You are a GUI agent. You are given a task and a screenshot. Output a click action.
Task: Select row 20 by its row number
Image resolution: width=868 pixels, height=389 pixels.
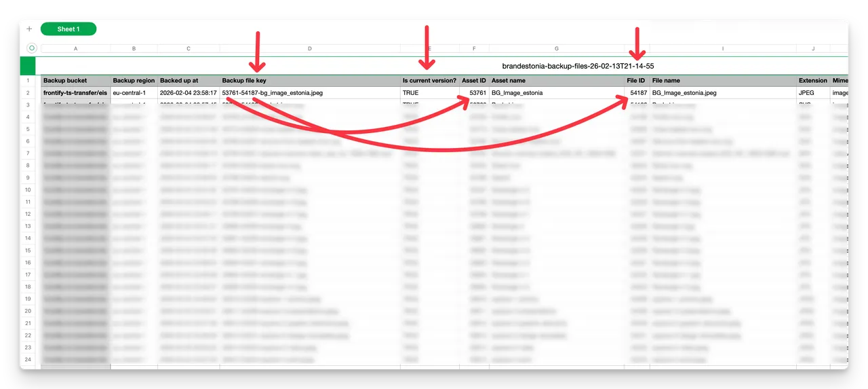28,310
